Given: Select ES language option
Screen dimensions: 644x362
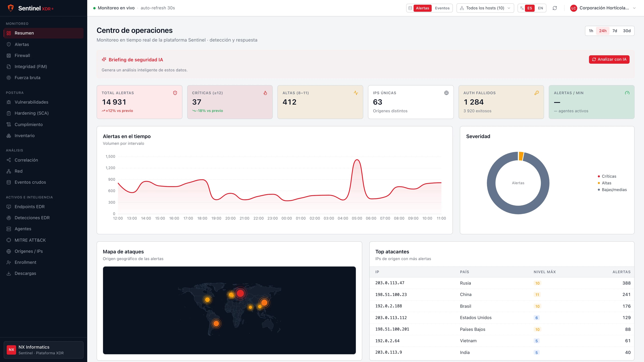Looking at the screenshot, I should (529, 8).
